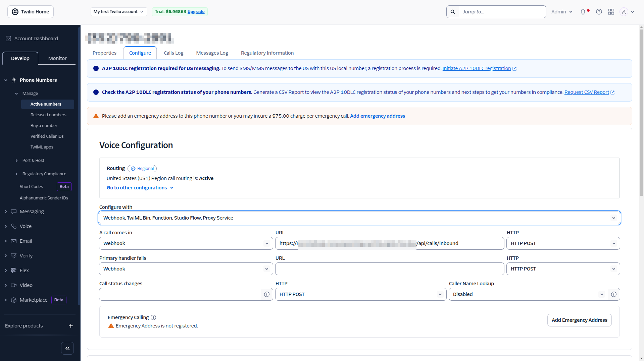Image resolution: width=644 pixels, height=361 pixels.
Task: Open HTTP method dropdown for call comes in
Action: (563, 243)
